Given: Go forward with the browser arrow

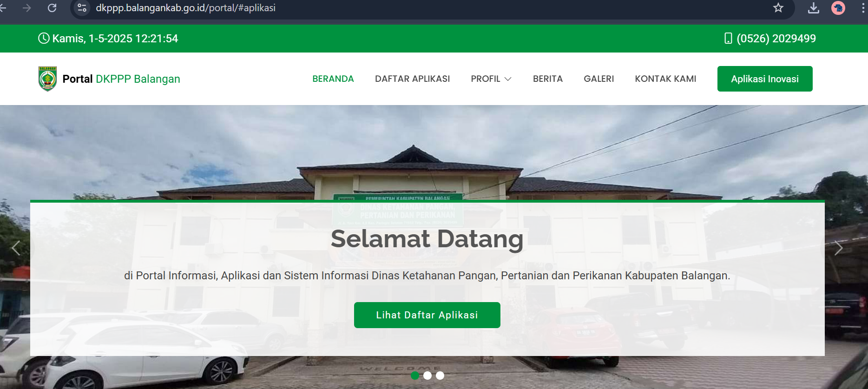Looking at the screenshot, I should pos(27,8).
